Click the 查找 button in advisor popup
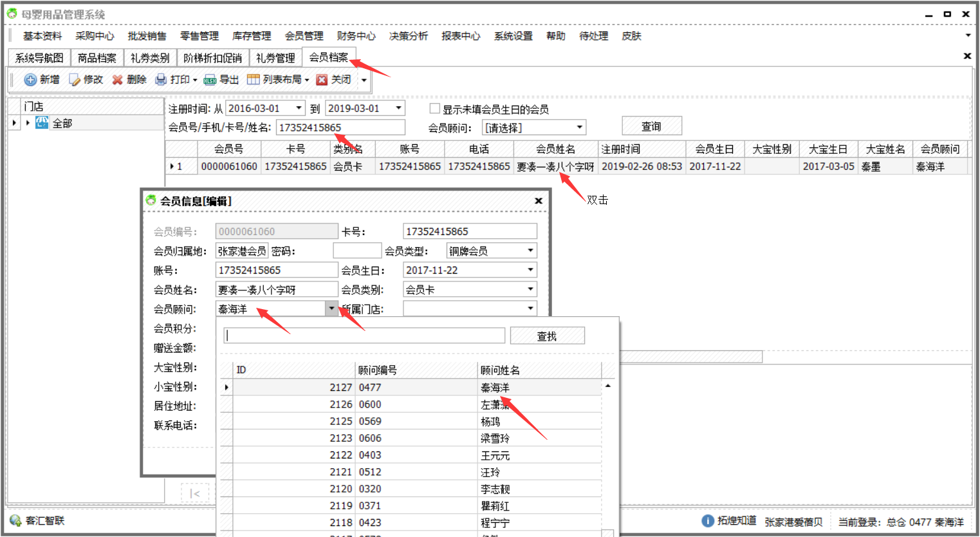This screenshot has height=537, width=980. 547,336
